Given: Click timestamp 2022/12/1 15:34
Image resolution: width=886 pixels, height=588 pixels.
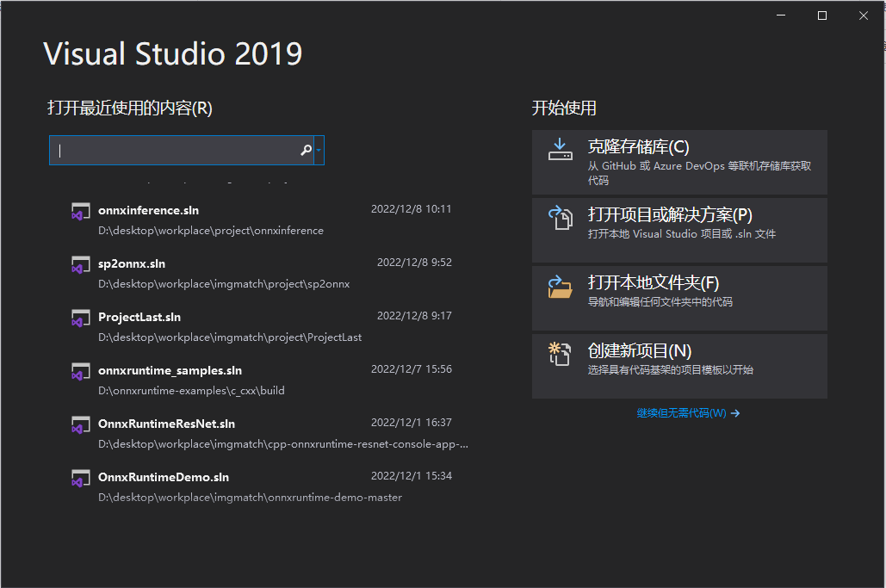Looking at the screenshot, I should tap(412, 476).
